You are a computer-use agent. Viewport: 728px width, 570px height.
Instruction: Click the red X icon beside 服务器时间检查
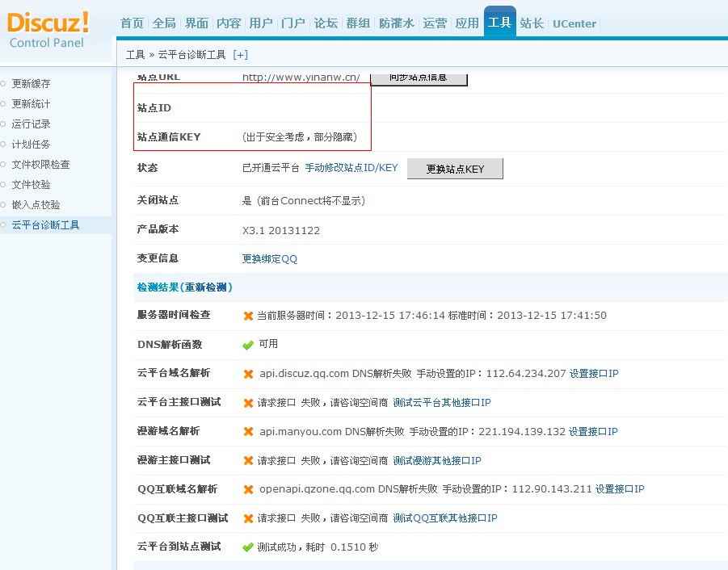248,316
